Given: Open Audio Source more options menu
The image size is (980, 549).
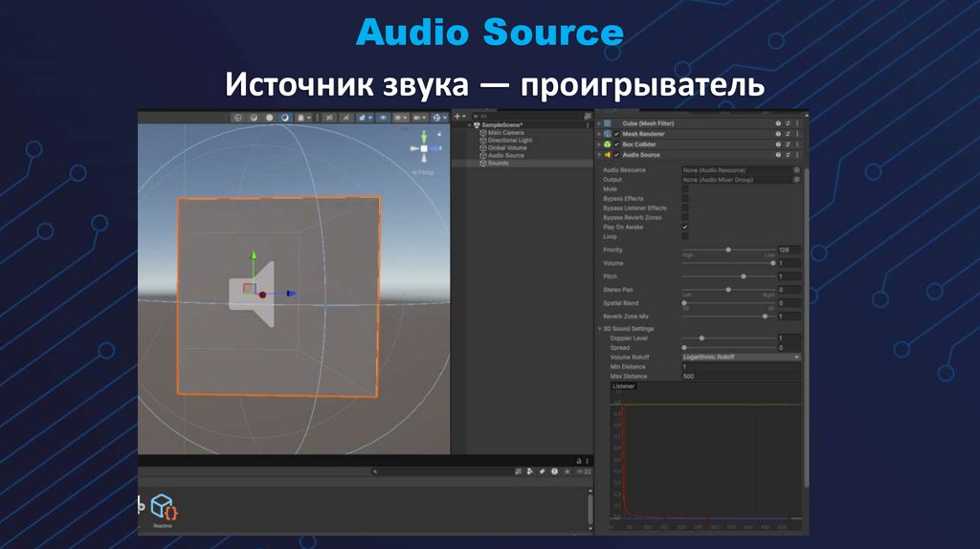Looking at the screenshot, I should click(x=797, y=155).
